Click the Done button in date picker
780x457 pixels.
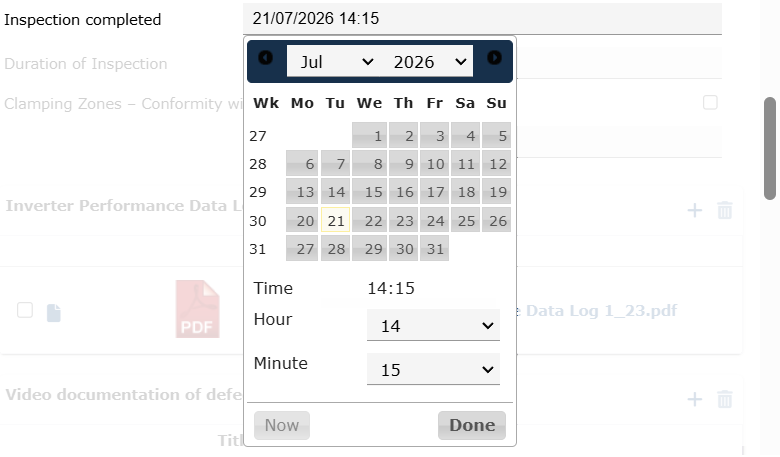click(472, 425)
